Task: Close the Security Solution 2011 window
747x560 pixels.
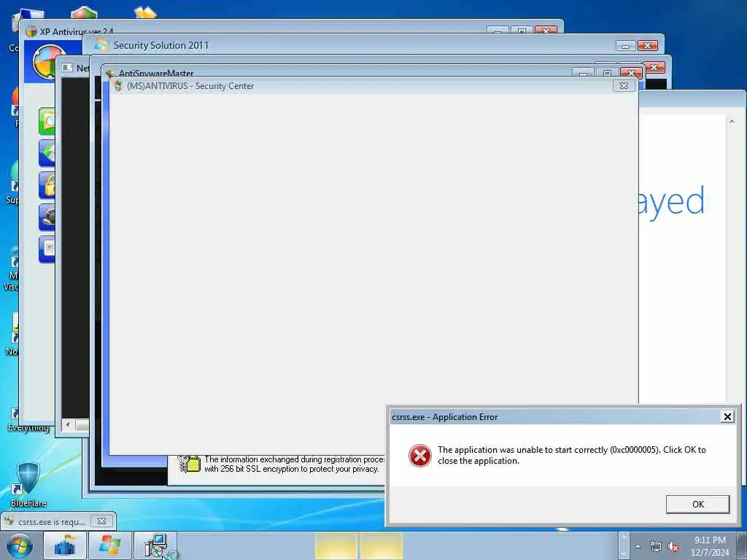Action: pos(648,46)
